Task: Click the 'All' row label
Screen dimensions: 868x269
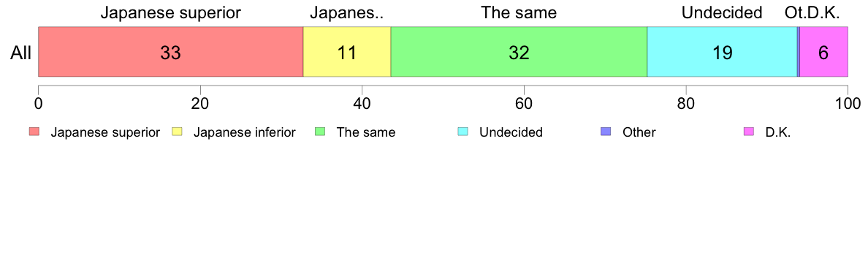Action: tap(21, 53)
